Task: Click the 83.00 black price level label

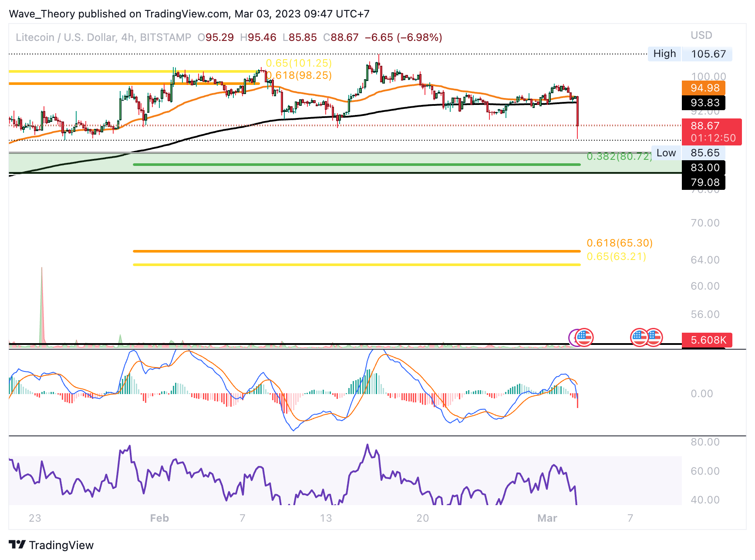Action: [x=704, y=168]
